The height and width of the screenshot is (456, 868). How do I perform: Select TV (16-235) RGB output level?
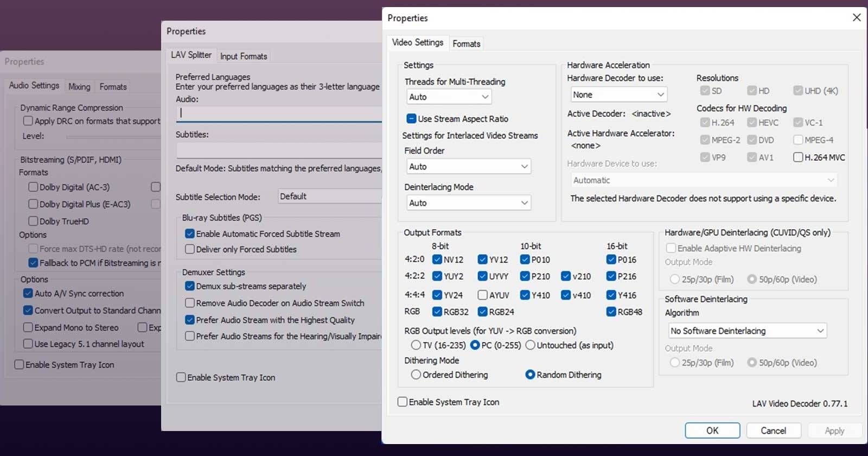pos(416,345)
